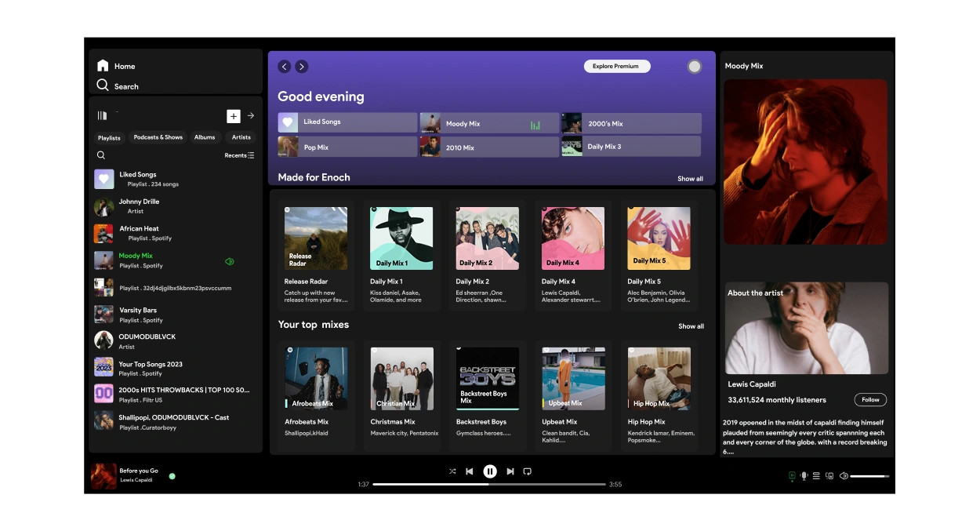Open ODUMODUBLVCK artist entry

pos(175,341)
